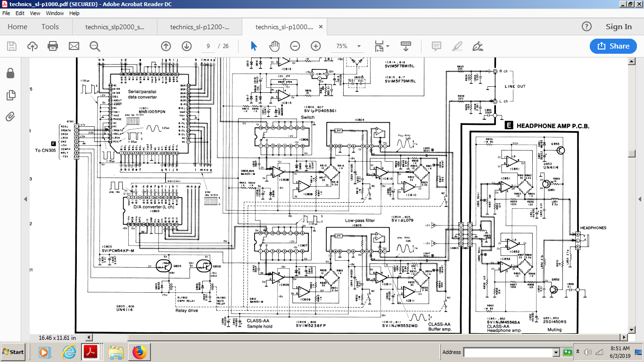Close the technics_sl-p1000 document tab
This screenshot has height=362, width=644.
(x=322, y=27)
